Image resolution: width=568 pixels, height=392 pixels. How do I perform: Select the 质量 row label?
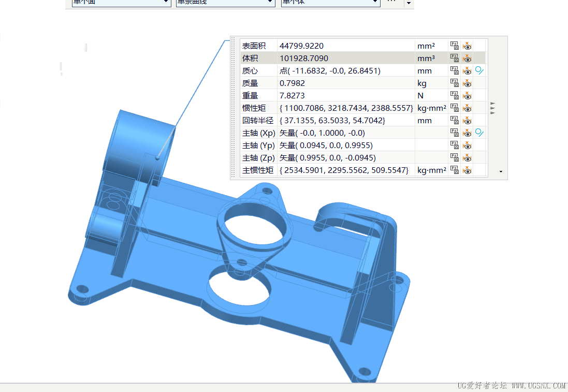pos(250,83)
